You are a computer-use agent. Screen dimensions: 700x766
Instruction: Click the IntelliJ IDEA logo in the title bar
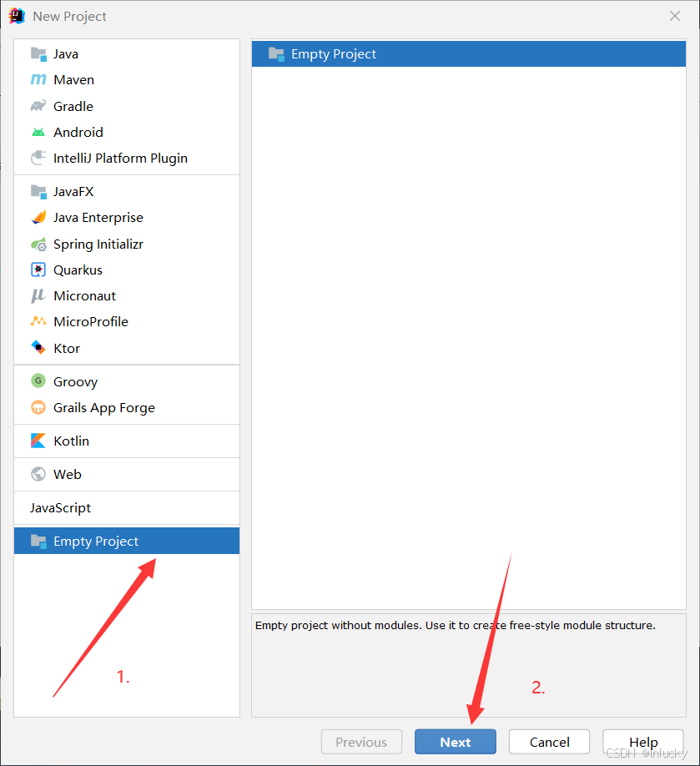[x=17, y=16]
